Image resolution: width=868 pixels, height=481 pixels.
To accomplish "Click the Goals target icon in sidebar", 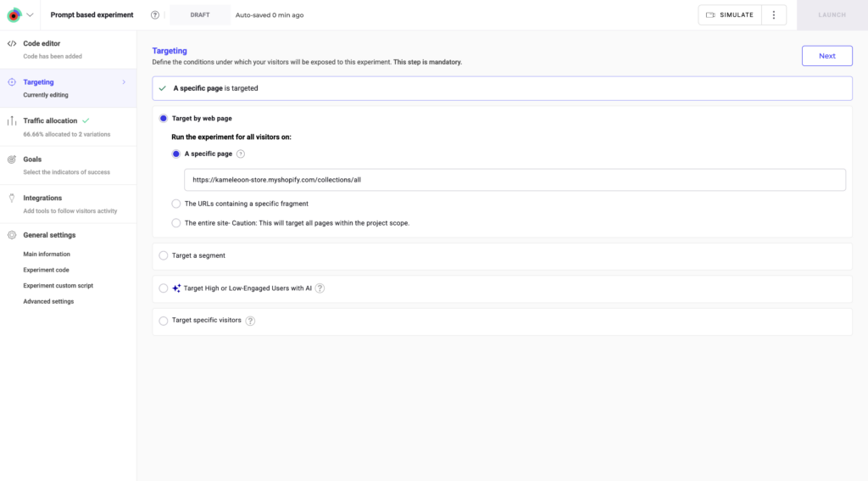I will (12, 159).
